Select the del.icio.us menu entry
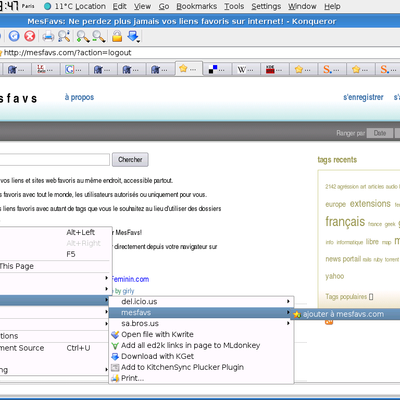The image size is (400, 400). pyautogui.click(x=201, y=302)
